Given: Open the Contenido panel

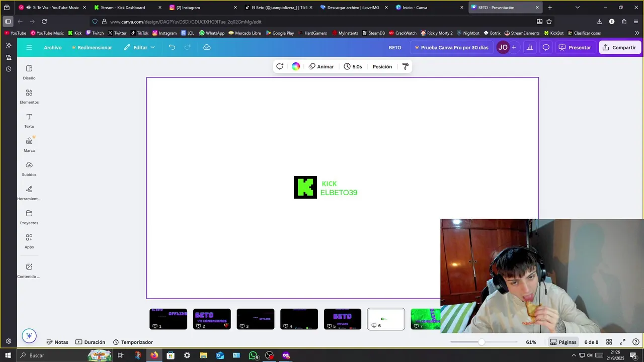Looking at the screenshot, I should click(x=29, y=270).
